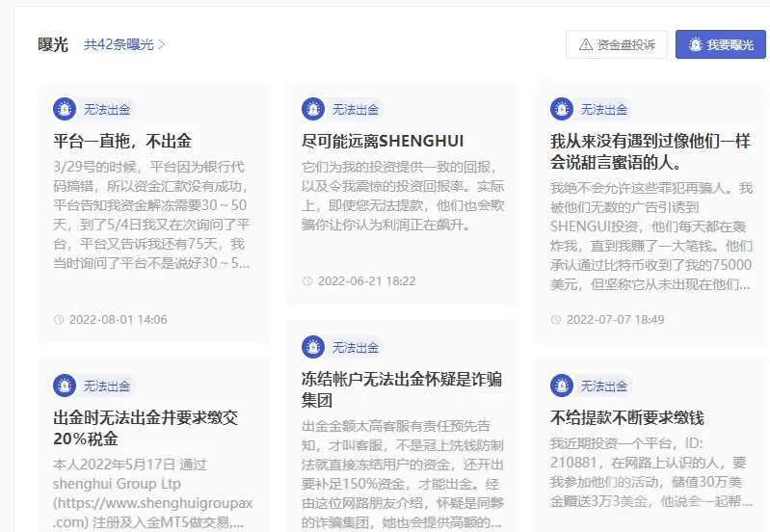
Task: Click alarm icon on 平台一直拖 card
Action: [x=65, y=109]
